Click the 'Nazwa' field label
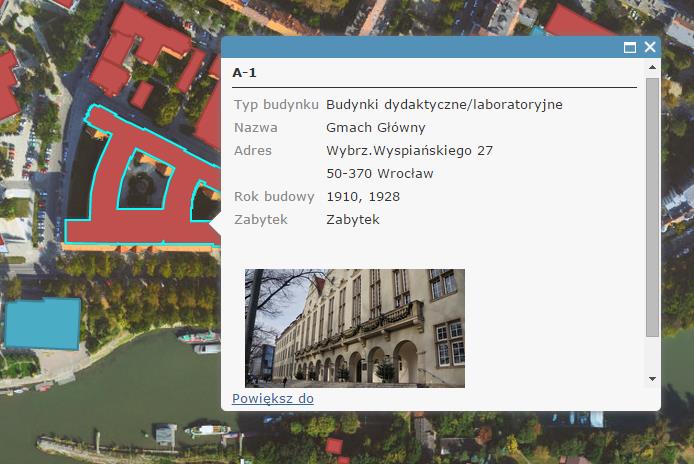 pyautogui.click(x=256, y=128)
